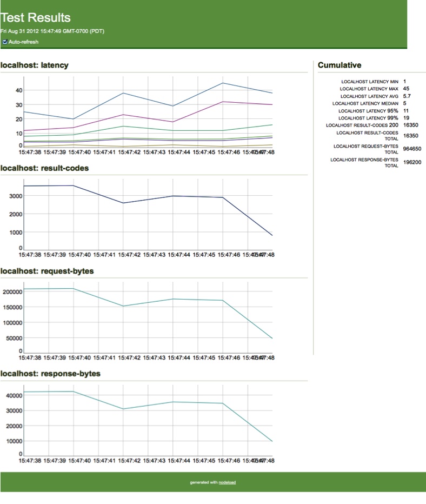Click the 15:47:40 x-axis label under latency chart
Screen dimensions: 426x504
click(x=79, y=152)
